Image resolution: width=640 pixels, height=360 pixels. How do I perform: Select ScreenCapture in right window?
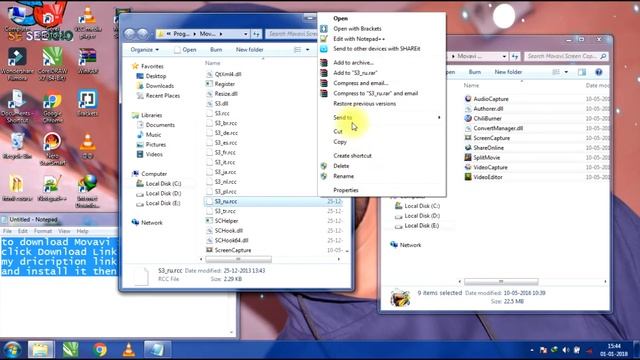click(491, 138)
